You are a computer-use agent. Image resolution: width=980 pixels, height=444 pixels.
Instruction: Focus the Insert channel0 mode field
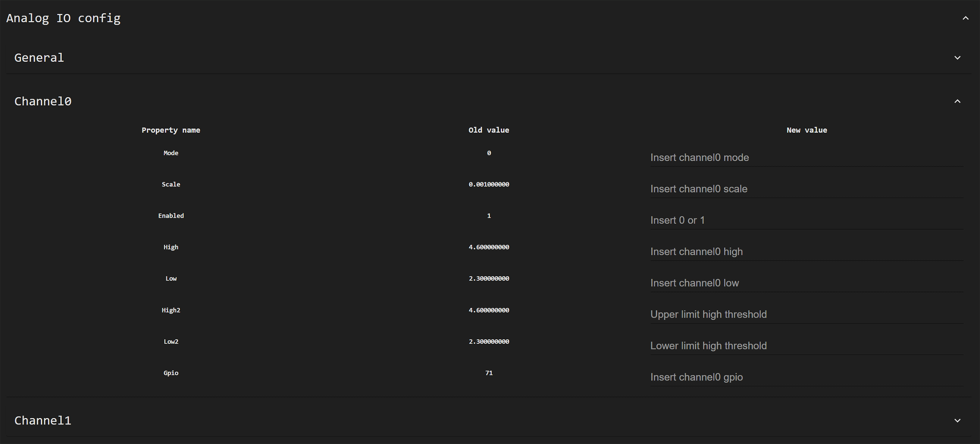[807, 157]
